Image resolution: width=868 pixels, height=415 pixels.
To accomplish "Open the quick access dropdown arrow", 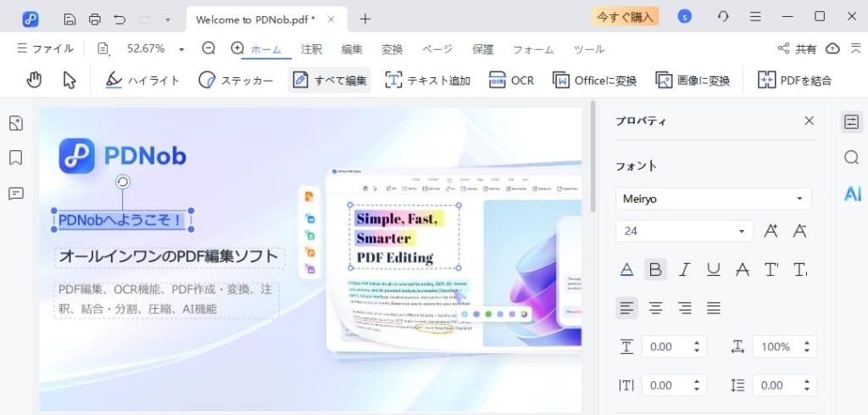I will click(x=168, y=20).
